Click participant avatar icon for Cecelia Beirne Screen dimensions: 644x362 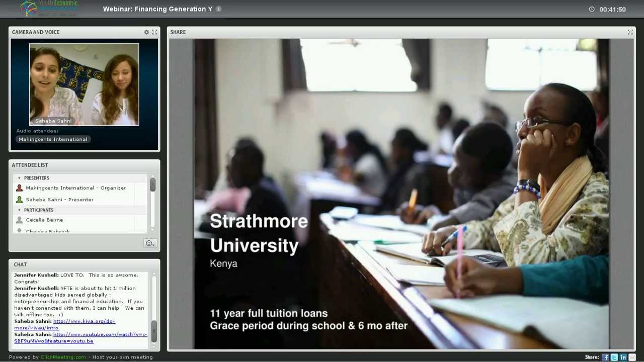19,220
